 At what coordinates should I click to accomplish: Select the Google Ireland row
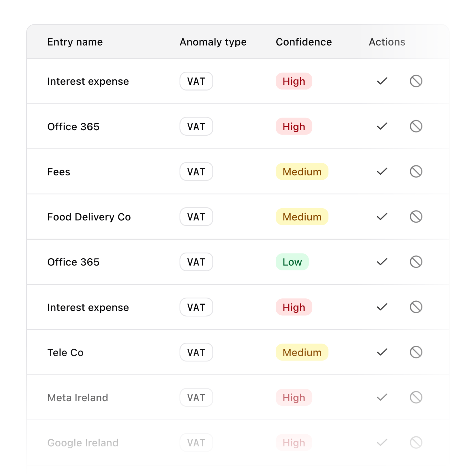point(83,443)
